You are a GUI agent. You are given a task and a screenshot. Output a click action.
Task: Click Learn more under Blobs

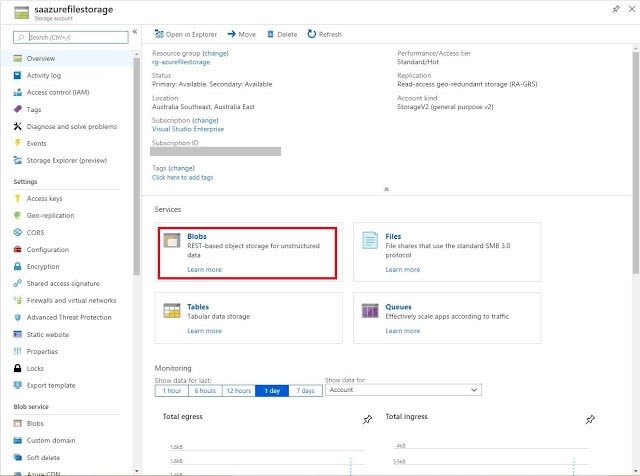204,269
